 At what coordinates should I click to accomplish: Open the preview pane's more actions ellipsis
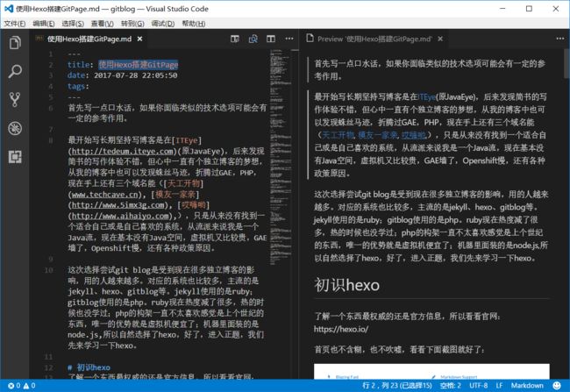[560, 39]
